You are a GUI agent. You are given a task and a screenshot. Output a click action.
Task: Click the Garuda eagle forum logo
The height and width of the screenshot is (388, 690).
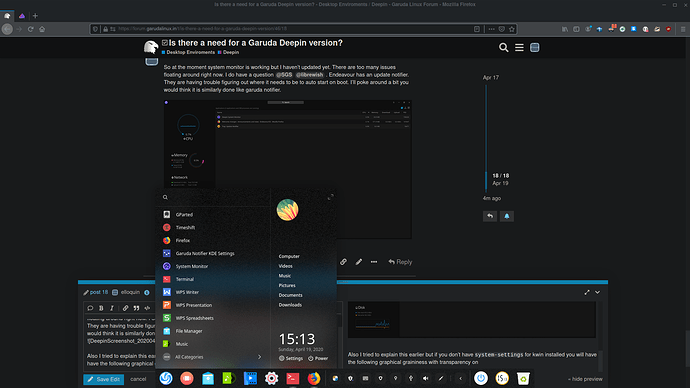click(151, 47)
